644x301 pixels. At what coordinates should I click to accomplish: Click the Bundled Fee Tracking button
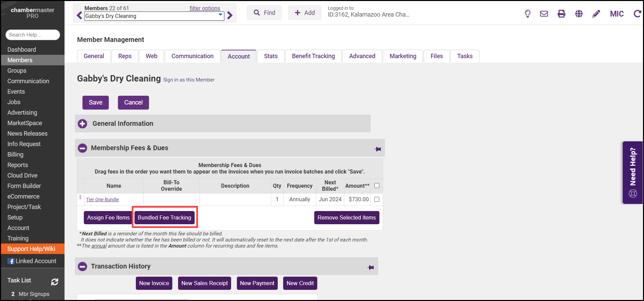click(165, 218)
